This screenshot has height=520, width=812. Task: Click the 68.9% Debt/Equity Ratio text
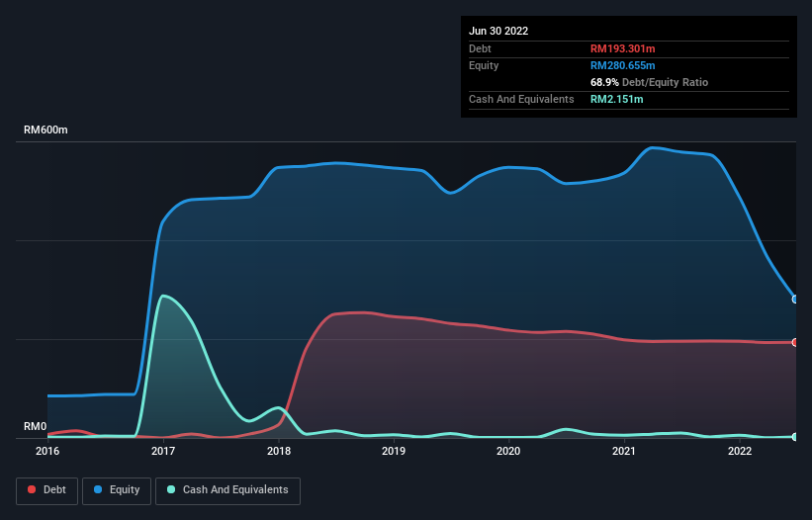(649, 82)
